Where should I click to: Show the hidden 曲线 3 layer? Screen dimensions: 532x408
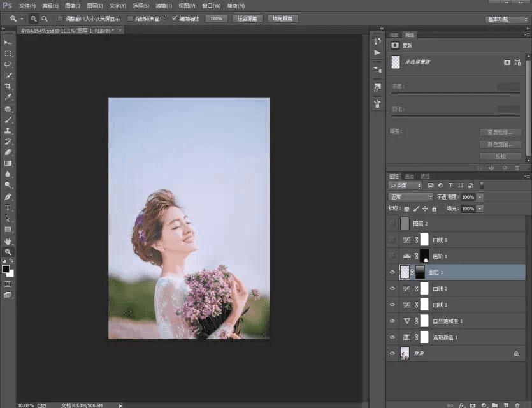[x=391, y=240]
